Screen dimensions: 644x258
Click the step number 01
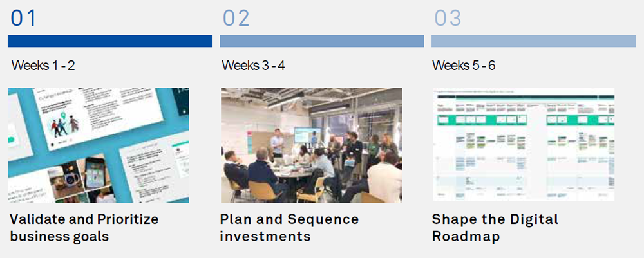24,18
